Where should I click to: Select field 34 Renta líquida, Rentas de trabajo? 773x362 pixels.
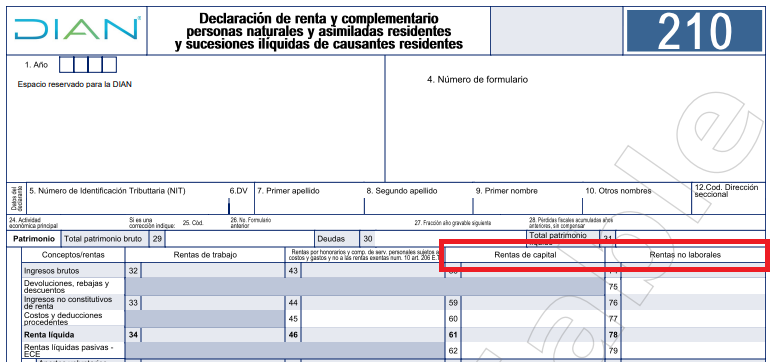click(212, 335)
